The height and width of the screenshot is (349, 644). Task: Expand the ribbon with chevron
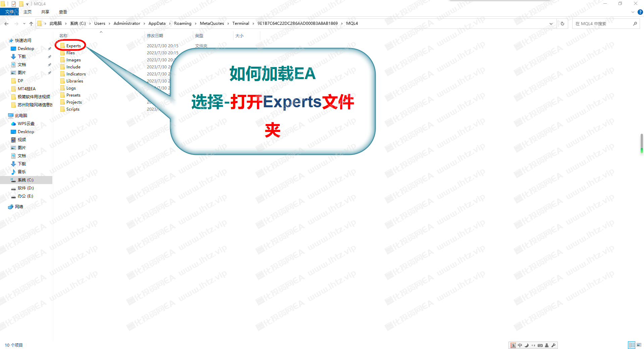pyautogui.click(x=633, y=12)
